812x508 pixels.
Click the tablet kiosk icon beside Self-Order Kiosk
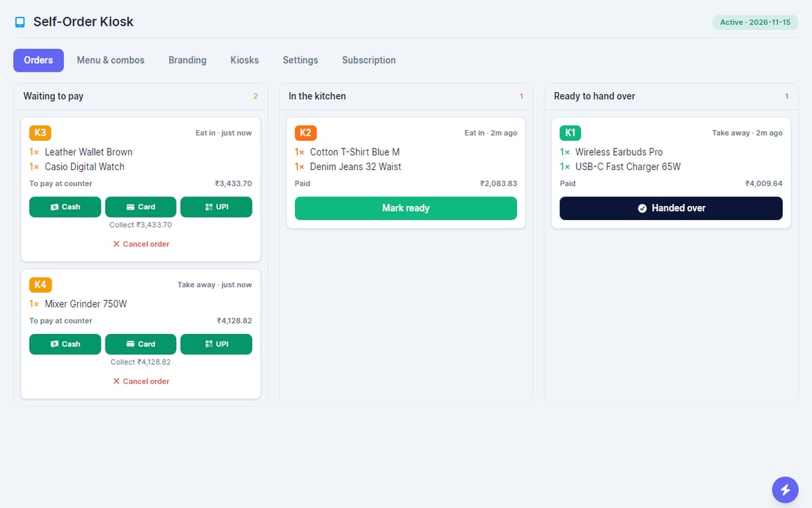pyautogui.click(x=20, y=22)
